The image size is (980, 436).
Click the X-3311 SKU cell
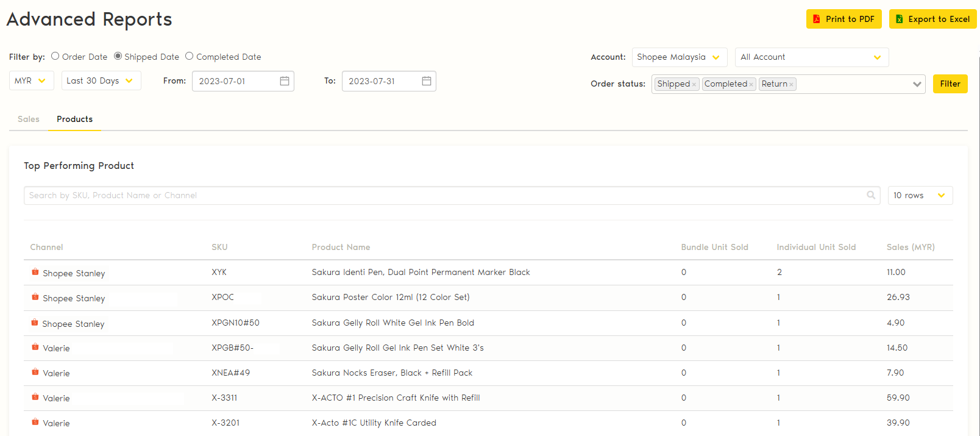coord(224,398)
